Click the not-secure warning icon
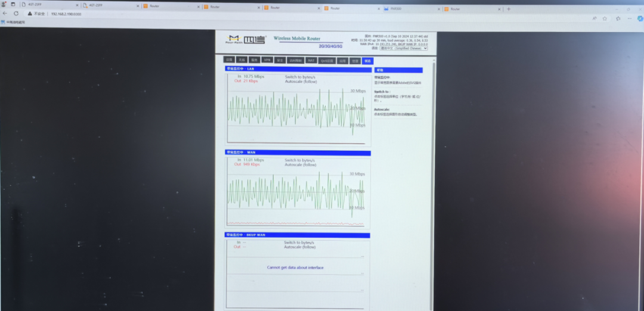 [x=30, y=13]
